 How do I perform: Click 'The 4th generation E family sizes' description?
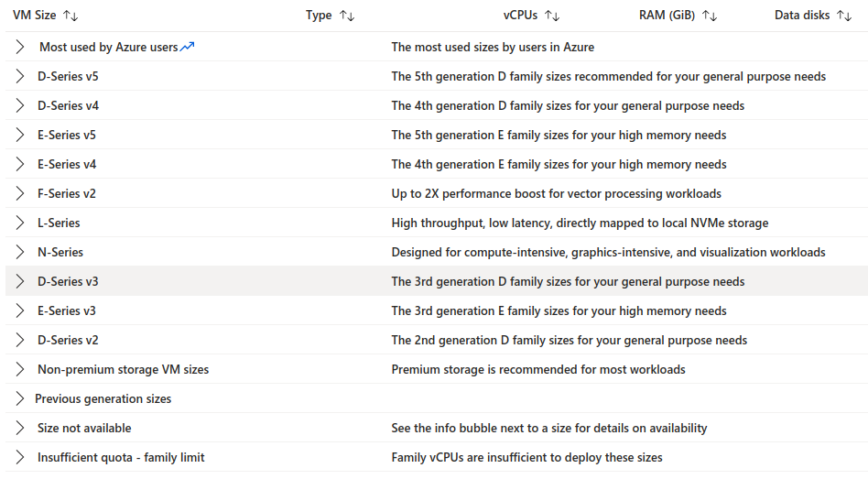coord(559,165)
